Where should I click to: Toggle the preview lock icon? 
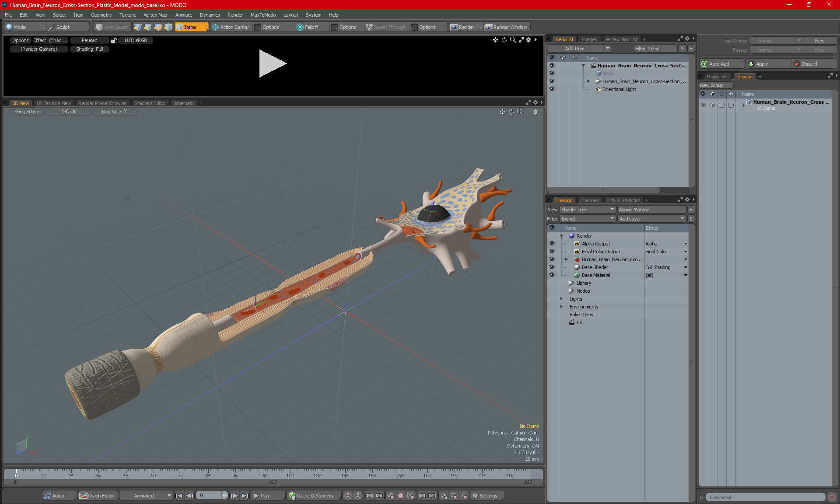point(114,40)
